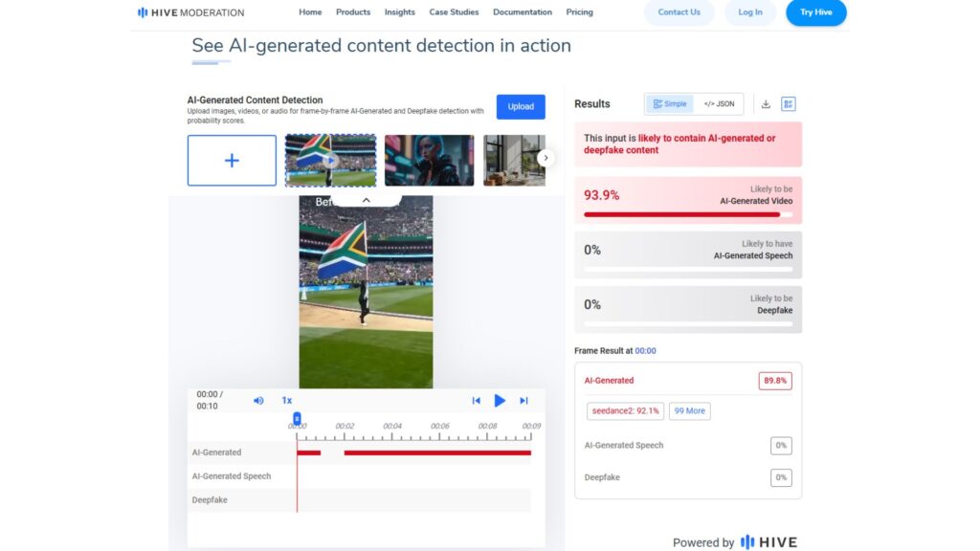Switch results to JSON view
The image size is (980, 551).
click(x=719, y=103)
